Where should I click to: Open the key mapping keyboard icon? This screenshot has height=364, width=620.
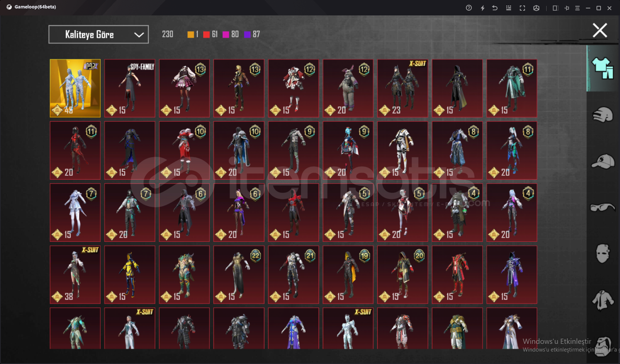(508, 8)
